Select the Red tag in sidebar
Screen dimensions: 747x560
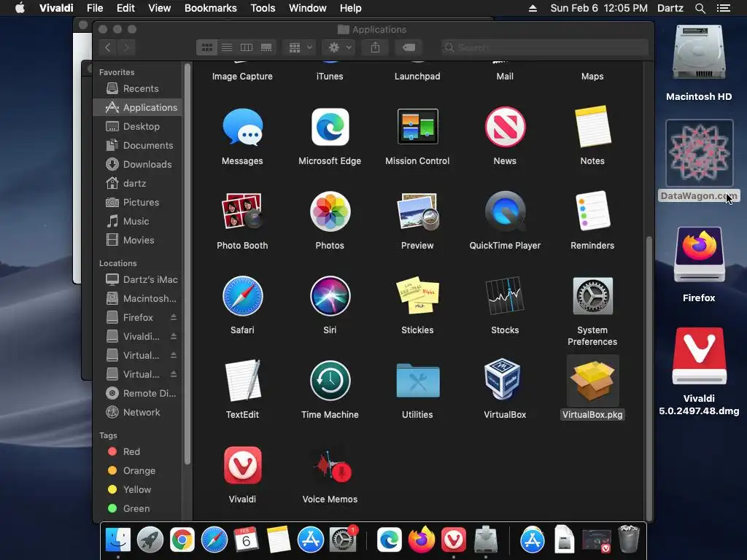coord(137,451)
